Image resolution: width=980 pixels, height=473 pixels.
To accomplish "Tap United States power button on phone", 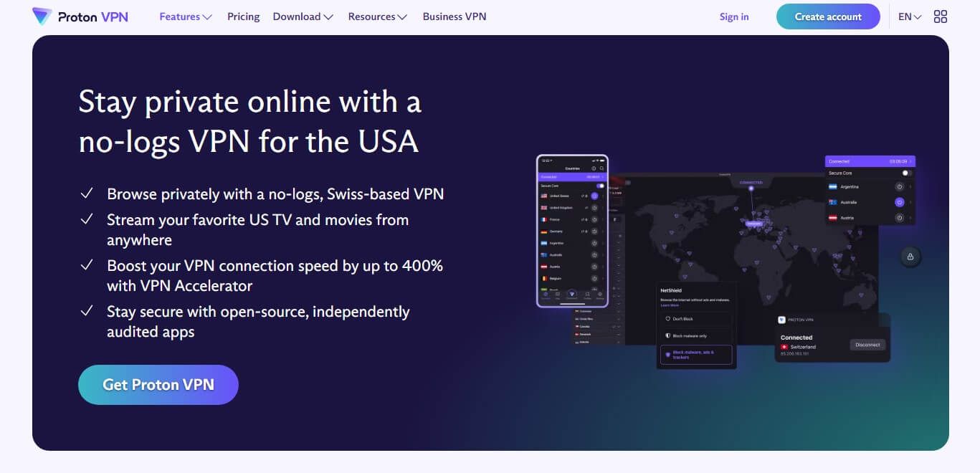I will tap(594, 196).
